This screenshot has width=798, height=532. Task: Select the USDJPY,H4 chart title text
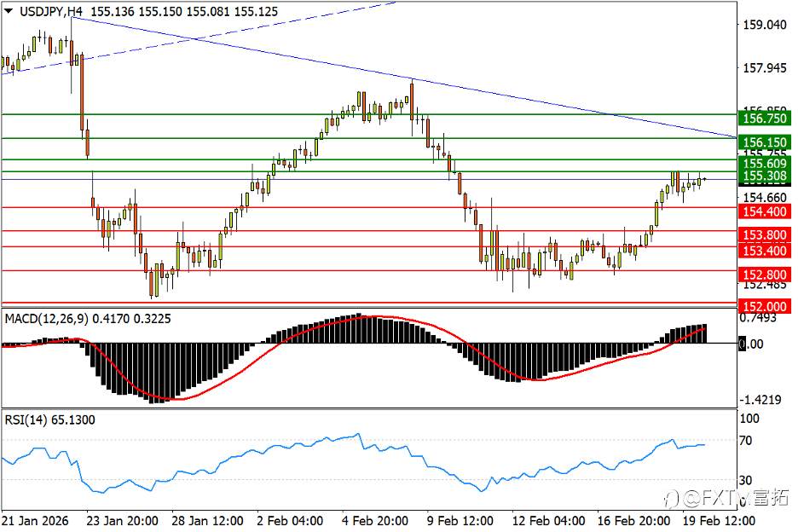point(51,11)
